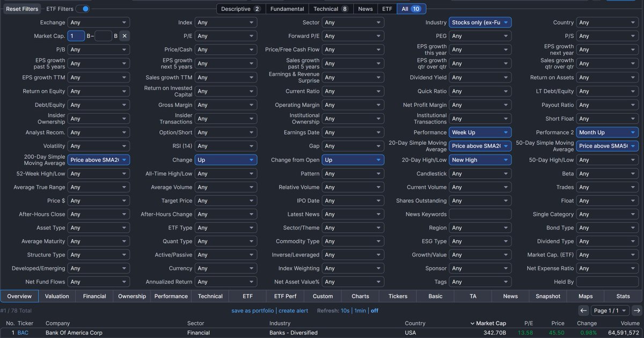Image resolution: width=644 pixels, height=338 pixels.
Task: Open the BAC ticker link
Action: 23,333
